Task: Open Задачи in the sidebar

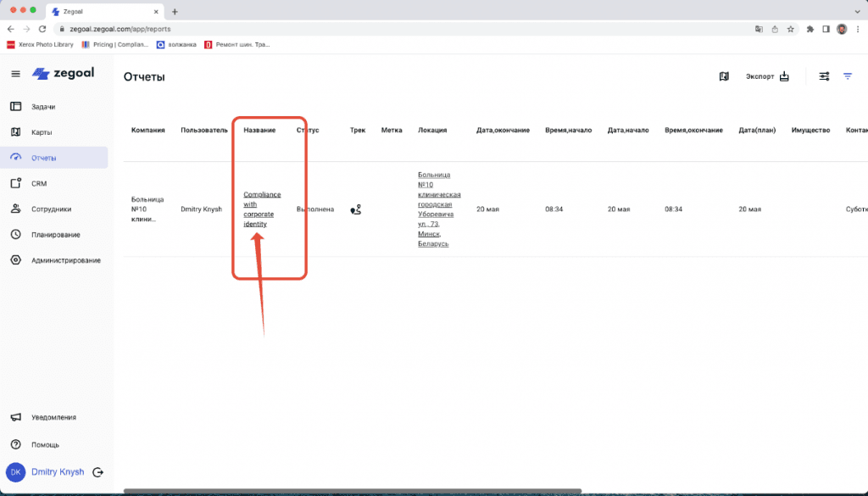Action: (43, 107)
